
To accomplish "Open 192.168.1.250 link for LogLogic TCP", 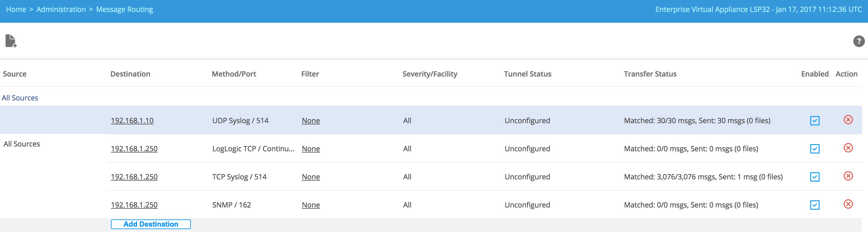I will (x=134, y=149).
